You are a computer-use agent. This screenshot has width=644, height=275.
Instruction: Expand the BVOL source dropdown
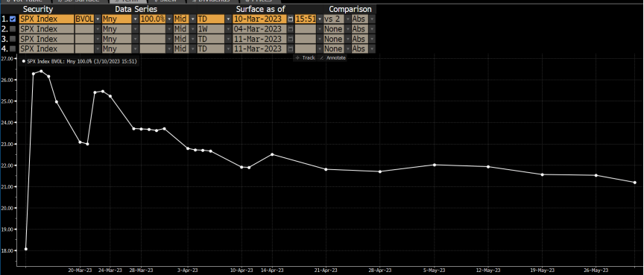pos(98,19)
